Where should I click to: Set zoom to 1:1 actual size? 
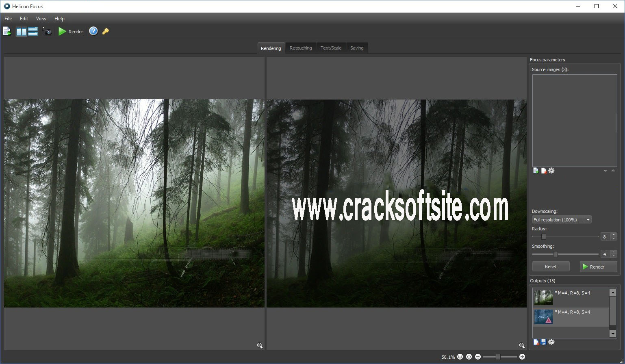click(x=460, y=357)
